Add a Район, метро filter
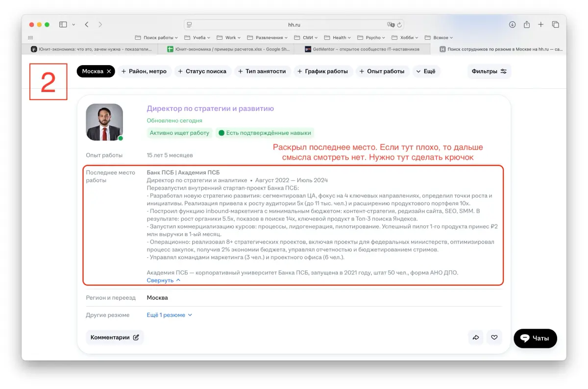The image size is (588, 389). tap(144, 72)
